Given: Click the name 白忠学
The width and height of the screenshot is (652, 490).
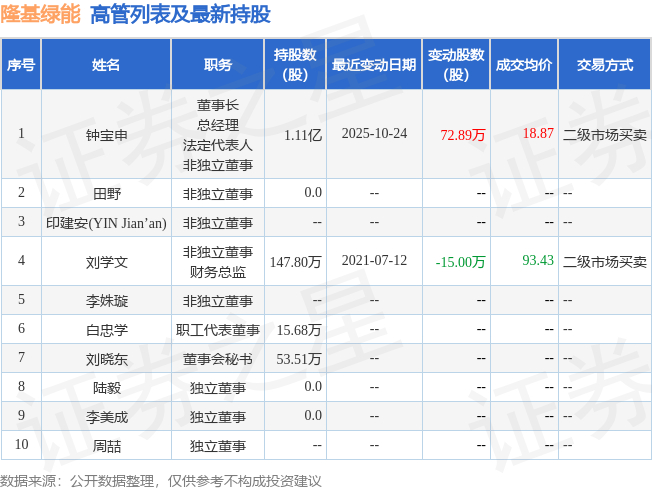Looking at the screenshot, I should click(106, 330).
